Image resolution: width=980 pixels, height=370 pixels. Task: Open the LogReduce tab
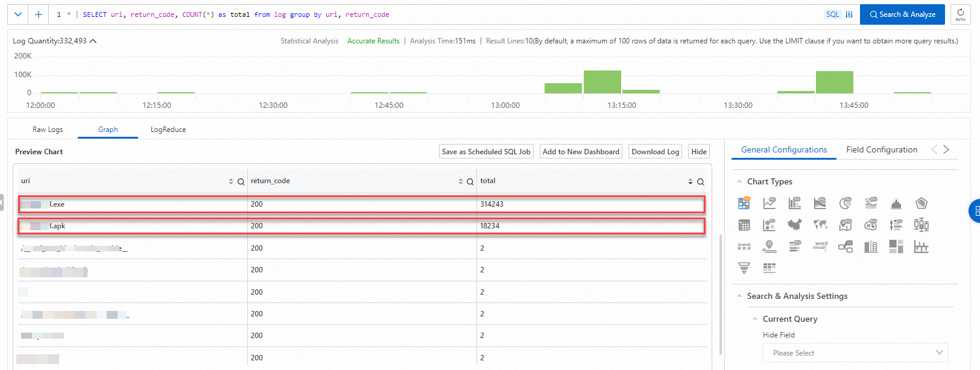tap(168, 130)
